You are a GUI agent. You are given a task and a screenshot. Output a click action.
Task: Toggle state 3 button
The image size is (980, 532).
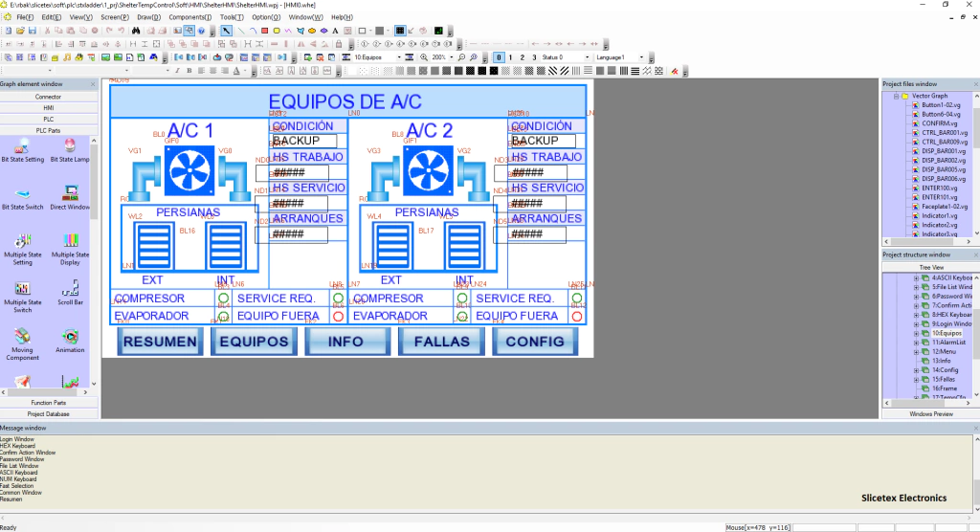click(x=534, y=57)
